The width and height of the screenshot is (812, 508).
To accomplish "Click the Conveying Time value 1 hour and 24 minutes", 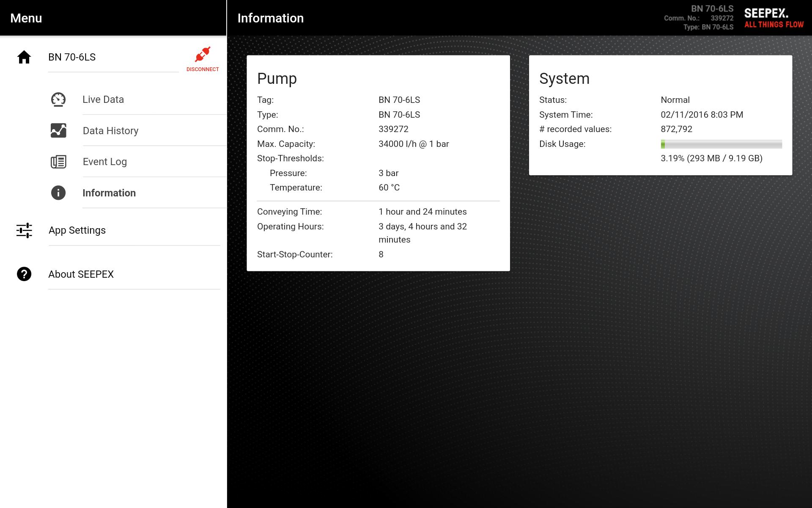I will click(422, 212).
